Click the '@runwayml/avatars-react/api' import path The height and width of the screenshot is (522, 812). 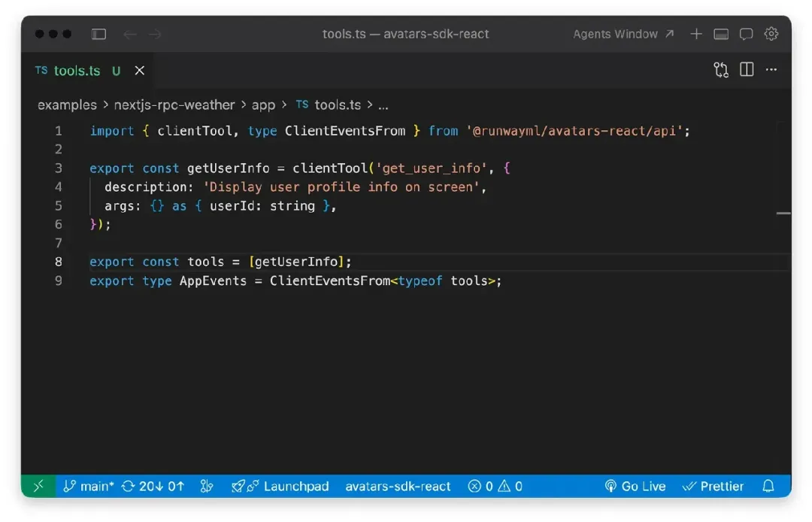574,131
